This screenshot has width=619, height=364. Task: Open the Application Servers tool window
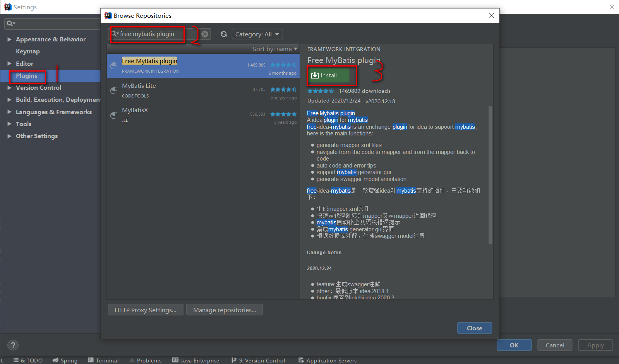point(328,360)
